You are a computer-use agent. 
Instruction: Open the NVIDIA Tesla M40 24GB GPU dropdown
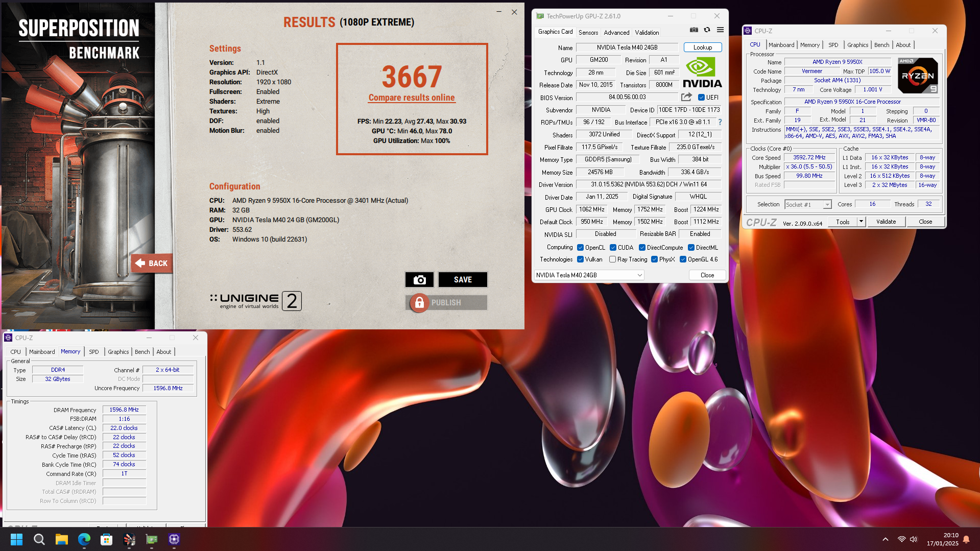pos(589,275)
